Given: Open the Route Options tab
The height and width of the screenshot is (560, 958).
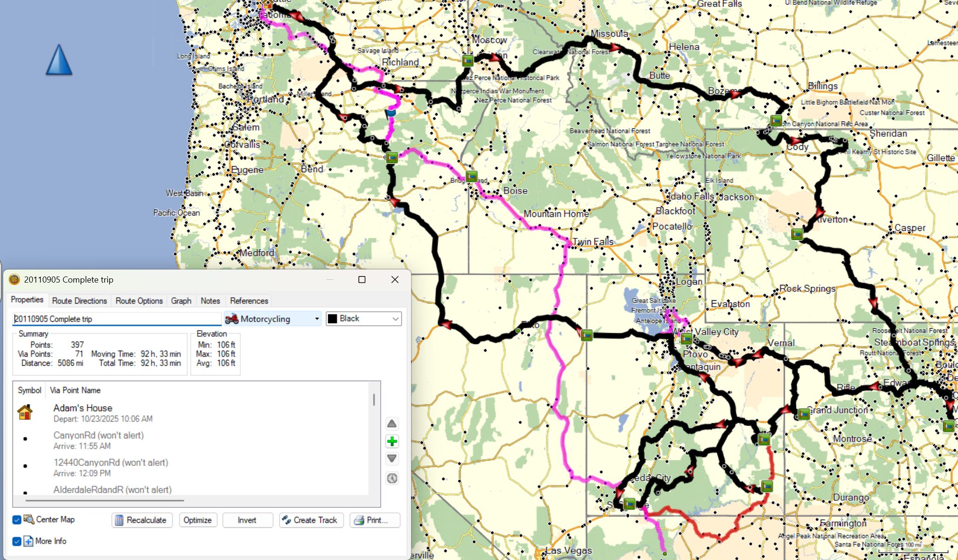Looking at the screenshot, I should (139, 301).
